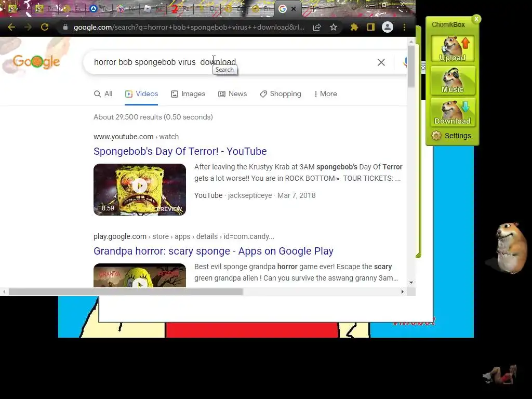Click the address bar URL

tap(189, 27)
